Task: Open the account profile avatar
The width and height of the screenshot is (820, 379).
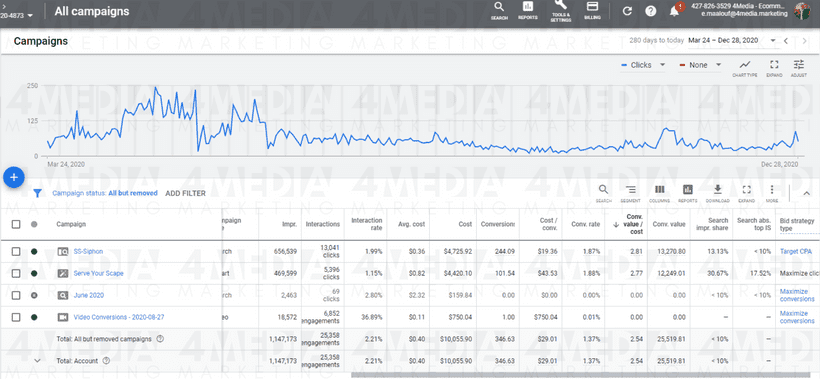Action: [801, 11]
